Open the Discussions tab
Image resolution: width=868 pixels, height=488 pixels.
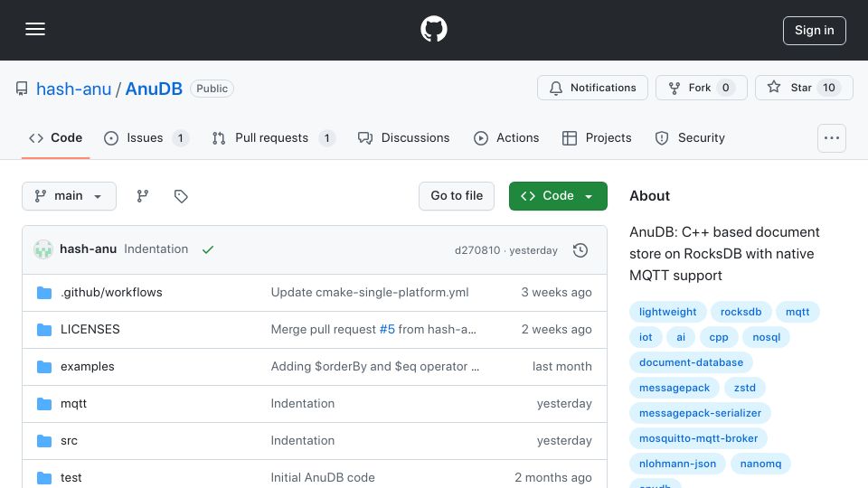pos(403,137)
